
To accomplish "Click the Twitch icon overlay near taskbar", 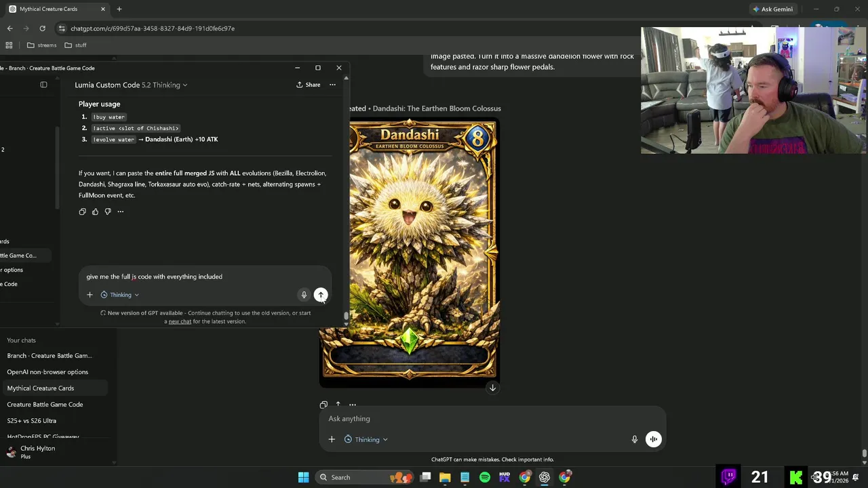I will pyautogui.click(x=729, y=476).
